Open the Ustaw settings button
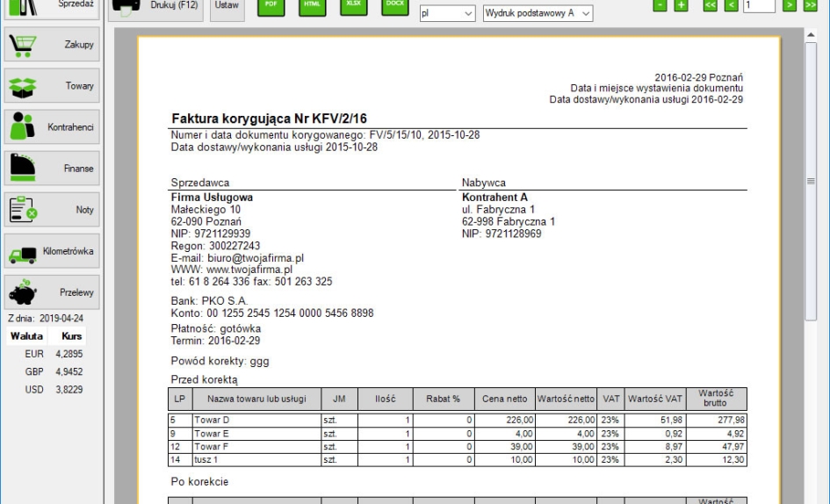The width and height of the screenshot is (830, 504). point(228,6)
